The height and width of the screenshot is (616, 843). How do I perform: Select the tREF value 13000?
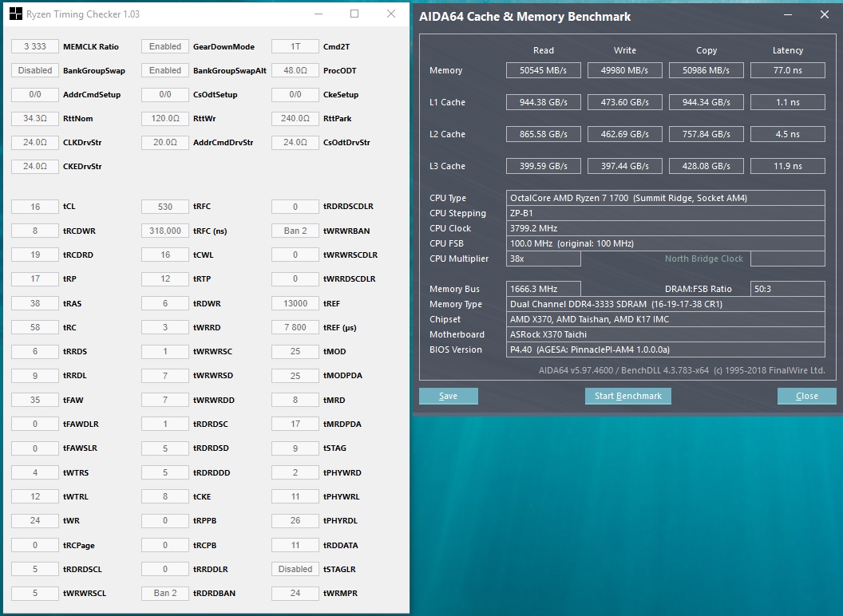[x=295, y=303]
